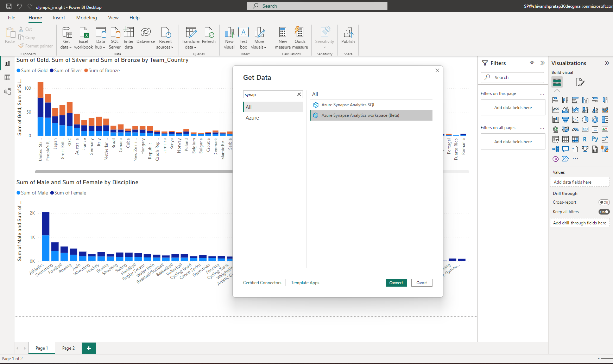Select All category in Get Data
The height and width of the screenshot is (364, 613).
(x=273, y=107)
